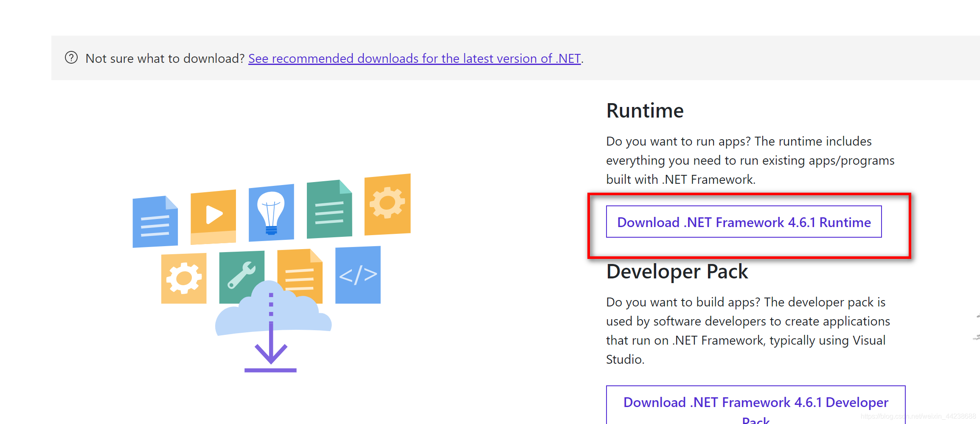The image size is (980, 424).
Task: Click the 'Not sure what to download?' text
Action: (165, 59)
